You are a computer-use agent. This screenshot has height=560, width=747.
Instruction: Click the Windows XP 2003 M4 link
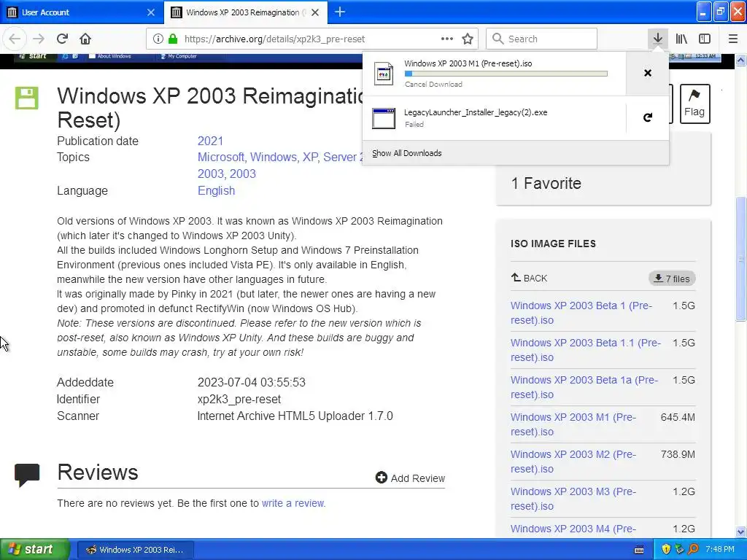(x=573, y=529)
